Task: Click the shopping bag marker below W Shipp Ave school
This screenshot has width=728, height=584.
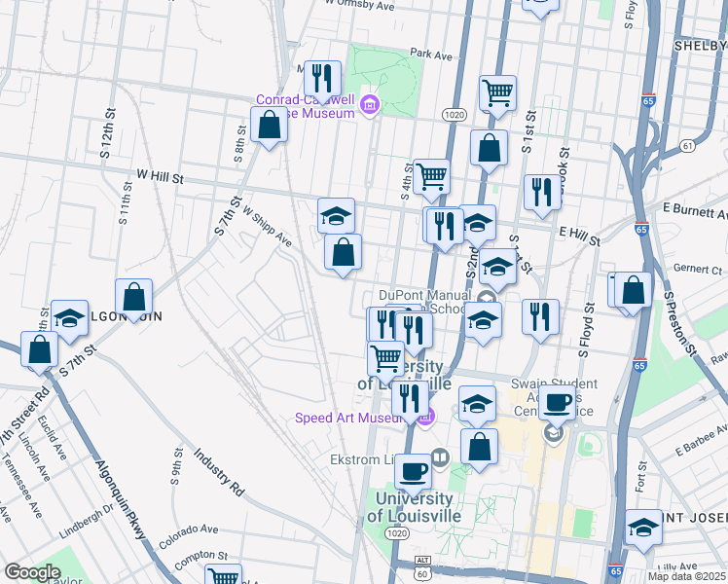Action: (x=343, y=252)
